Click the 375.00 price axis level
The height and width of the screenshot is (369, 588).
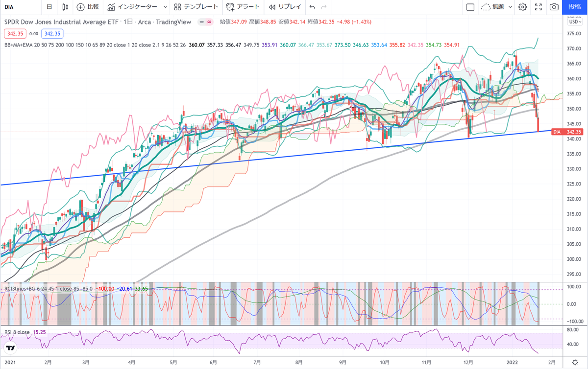click(x=574, y=34)
